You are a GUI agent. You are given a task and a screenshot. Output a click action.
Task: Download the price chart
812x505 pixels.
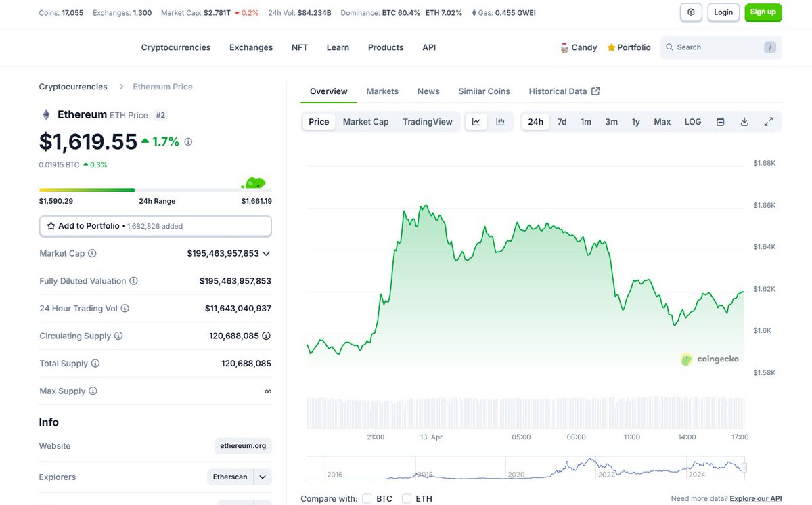pyautogui.click(x=744, y=121)
